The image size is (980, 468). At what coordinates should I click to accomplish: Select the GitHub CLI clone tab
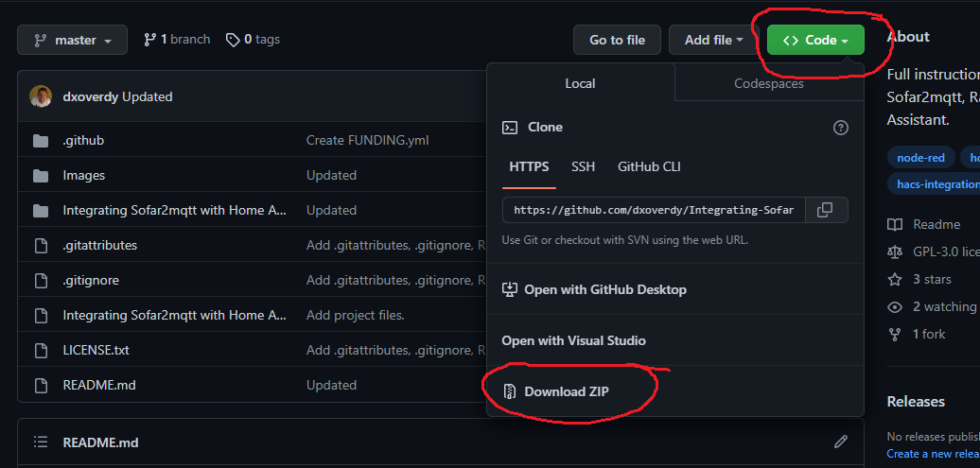pos(649,166)
